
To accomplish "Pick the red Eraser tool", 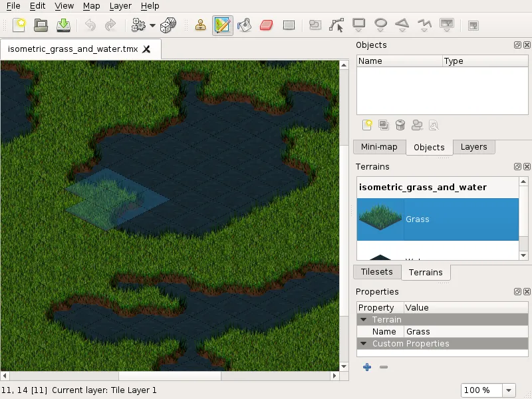I will pos(266,26).
